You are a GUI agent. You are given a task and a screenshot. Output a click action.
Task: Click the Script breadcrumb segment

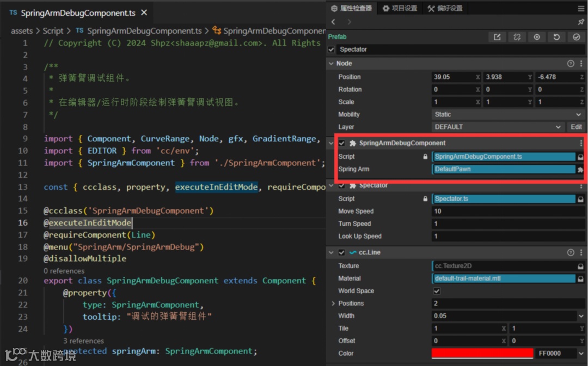pyautogui.click(x=53, y=30)
